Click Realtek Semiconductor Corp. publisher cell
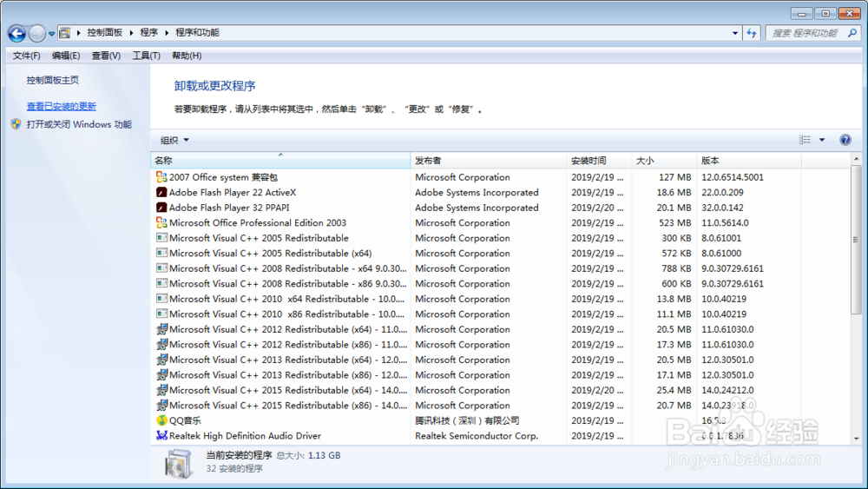The height and width of the screenshot is (489, 868). [x=477, y=436]
